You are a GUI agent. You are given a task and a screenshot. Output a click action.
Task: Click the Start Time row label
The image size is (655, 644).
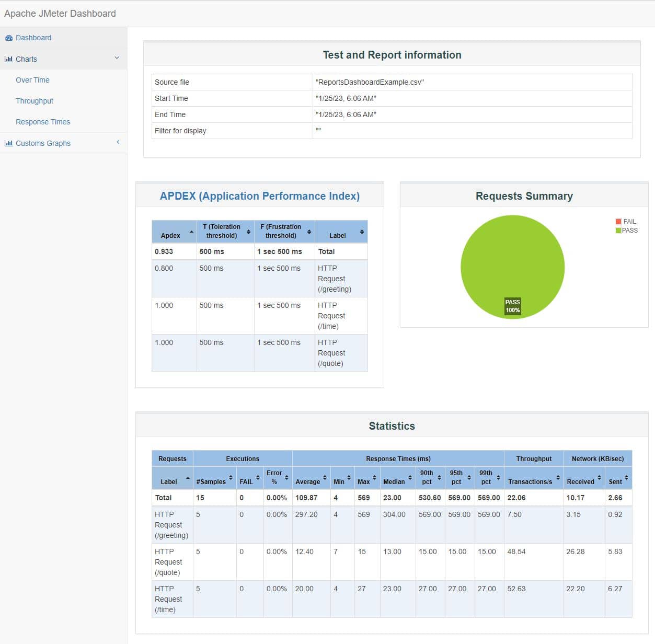[171, 98]
